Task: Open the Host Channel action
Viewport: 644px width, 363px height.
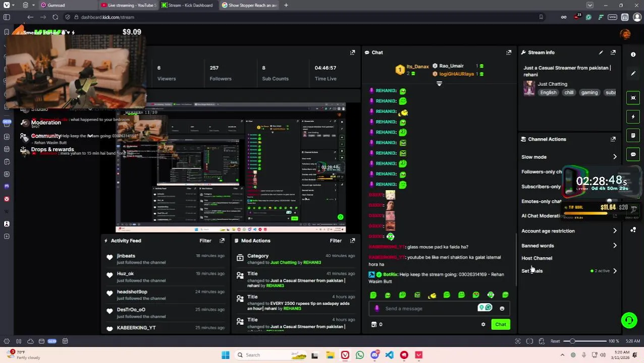Action: (x=536, y=258)
